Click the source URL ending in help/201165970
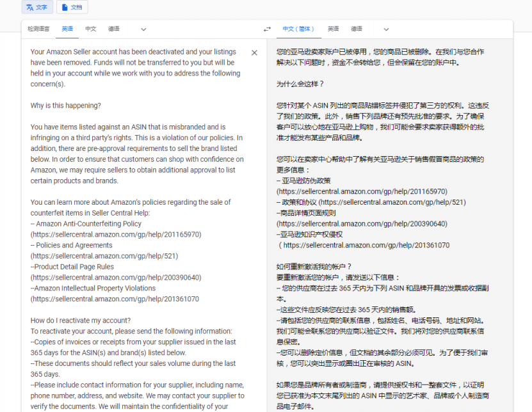 click(116, 235)
